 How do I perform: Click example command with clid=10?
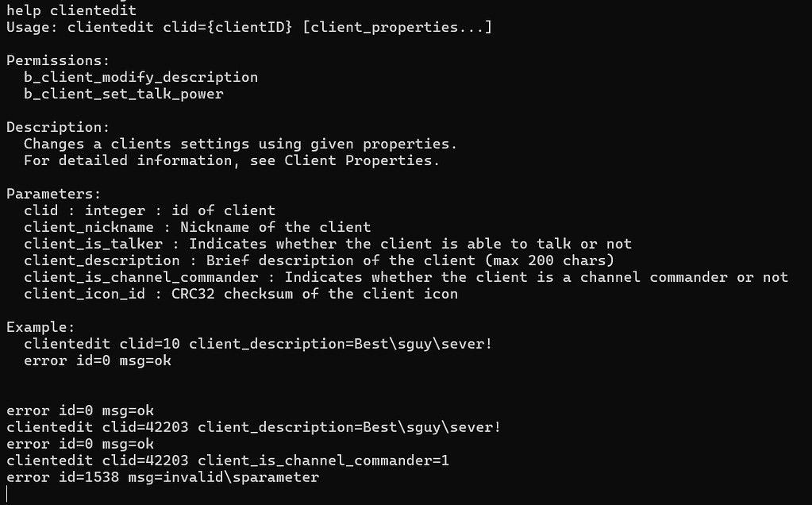(x=257, y=344)
